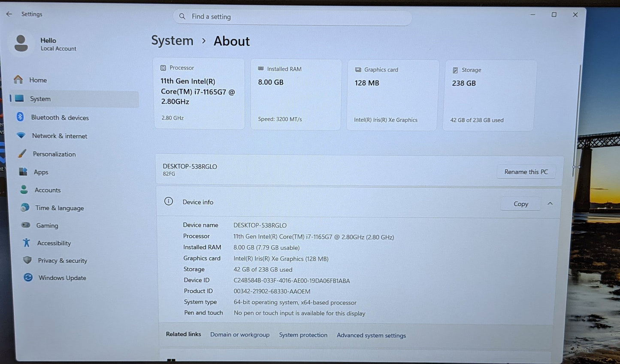Click the Processor chip icon

[163, 68]
